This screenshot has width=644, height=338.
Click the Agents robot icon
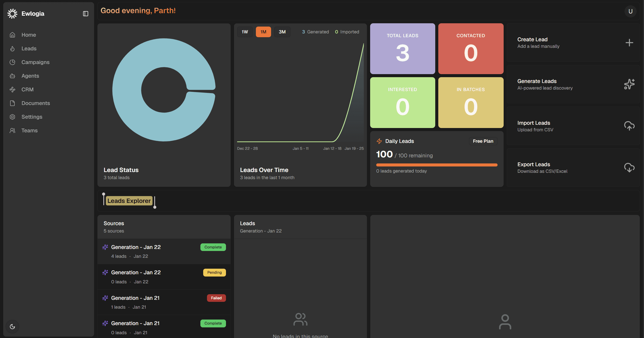[x=12, y=76]
